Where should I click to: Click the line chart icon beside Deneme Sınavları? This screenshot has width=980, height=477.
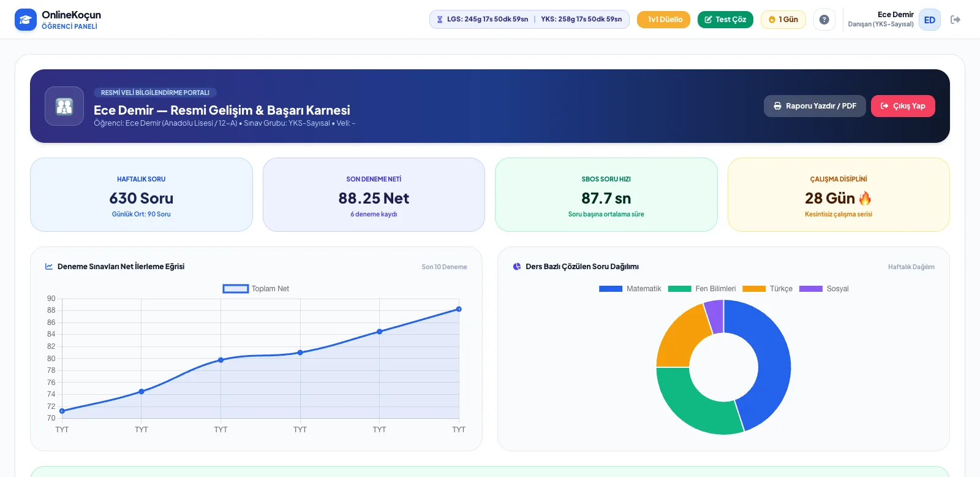coord(49,267)
